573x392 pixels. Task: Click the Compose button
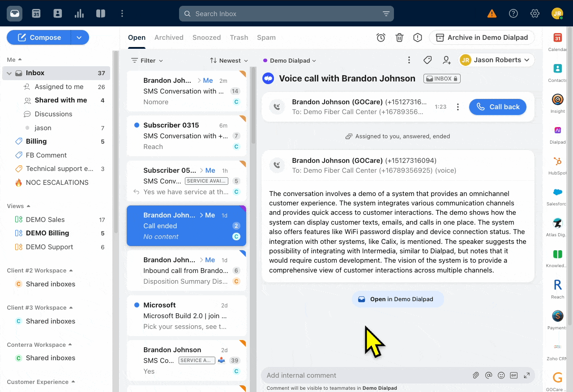click(39, 38)
